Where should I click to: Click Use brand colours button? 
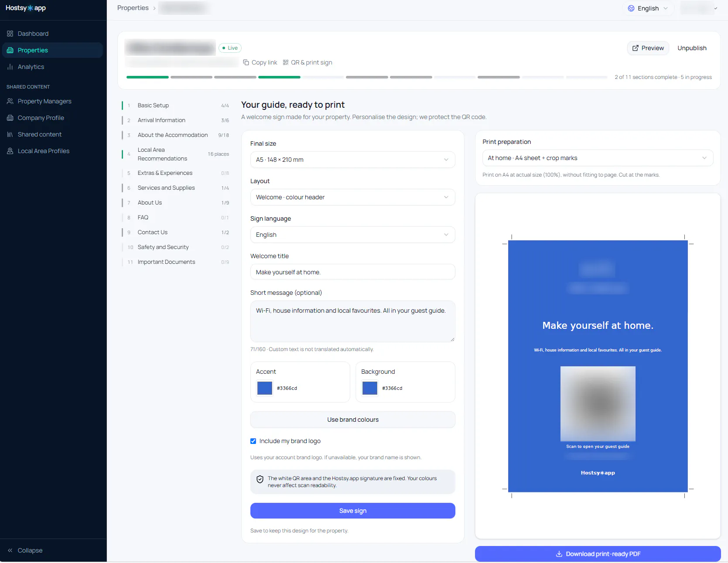[x=352, y=420]
